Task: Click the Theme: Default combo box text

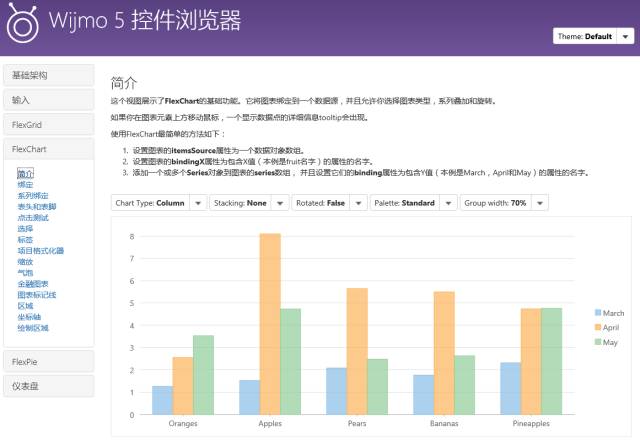Action: coord(584,36)
